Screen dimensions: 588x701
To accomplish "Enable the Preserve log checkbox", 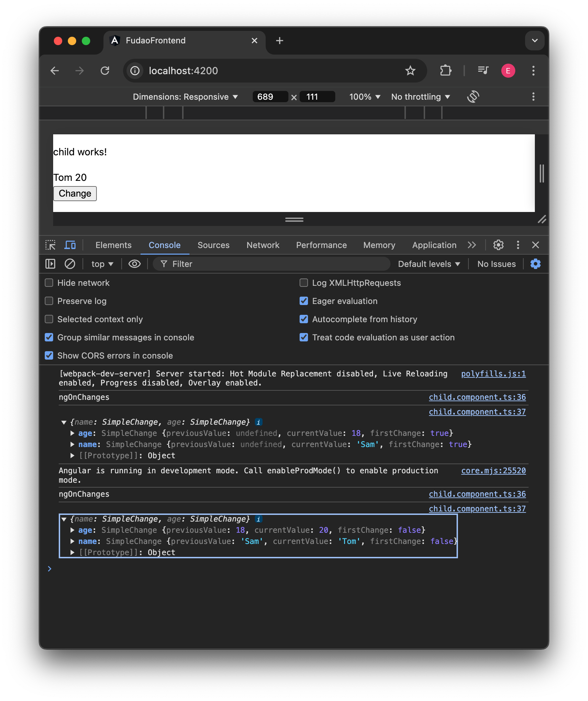I will point(49,301).
